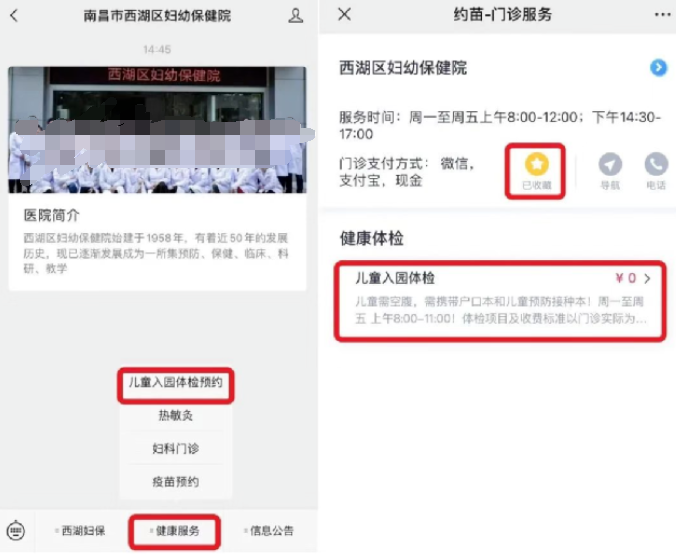Open the account profile icon
This screenshot has width=676, height=556.
pos(295,16)
